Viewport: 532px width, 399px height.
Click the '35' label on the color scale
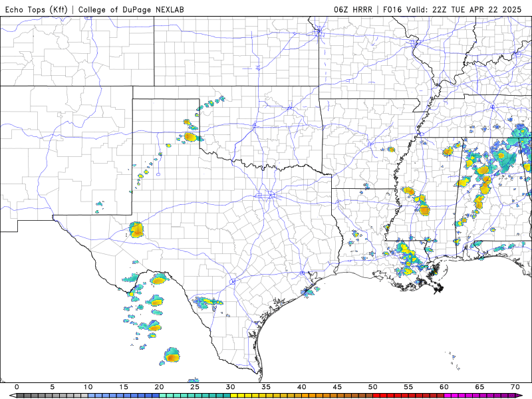[x=266, y=387]
